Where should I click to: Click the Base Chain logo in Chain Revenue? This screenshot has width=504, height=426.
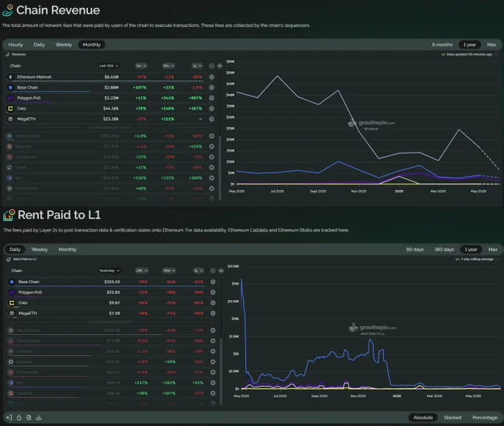pyautogui.click(x=10, y=87)
